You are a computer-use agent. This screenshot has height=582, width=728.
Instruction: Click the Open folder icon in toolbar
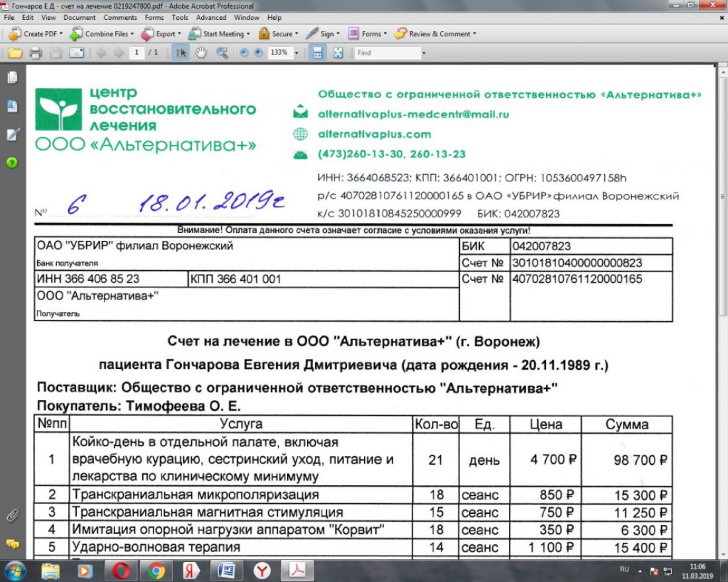[x=15, y=53]
